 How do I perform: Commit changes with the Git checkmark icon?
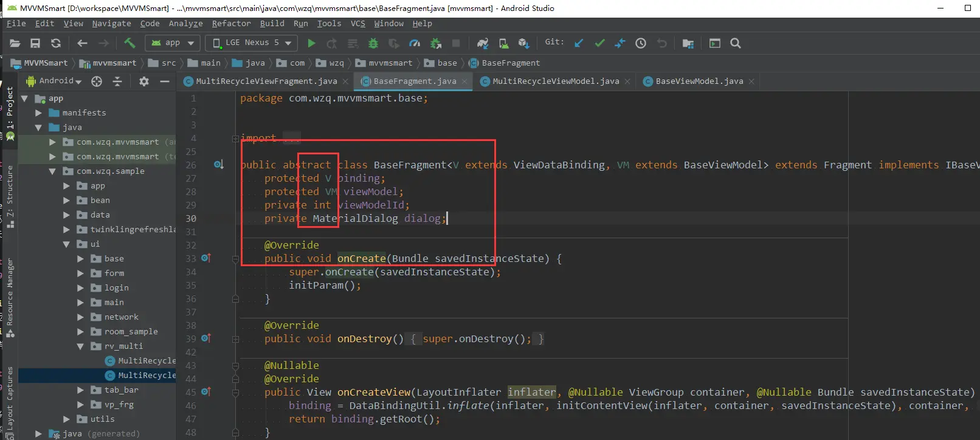pyautogui.click(x=599, y=43)
